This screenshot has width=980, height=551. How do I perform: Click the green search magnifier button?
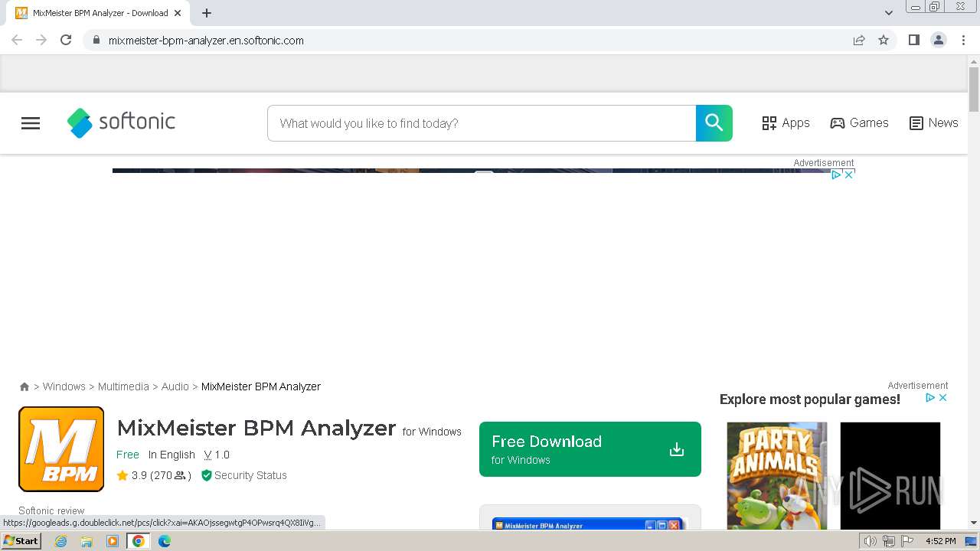tap(714, 123)
